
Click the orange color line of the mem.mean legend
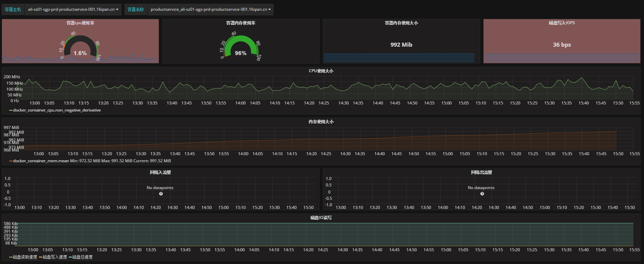pyautogui.click(x=11, y=161)
